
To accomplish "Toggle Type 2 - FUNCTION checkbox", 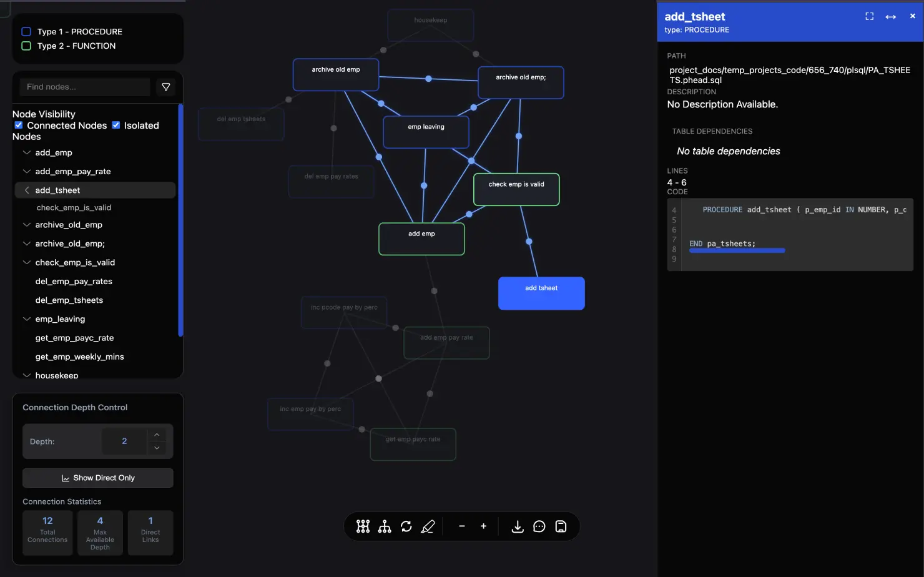I will click(x=26, y=46).
